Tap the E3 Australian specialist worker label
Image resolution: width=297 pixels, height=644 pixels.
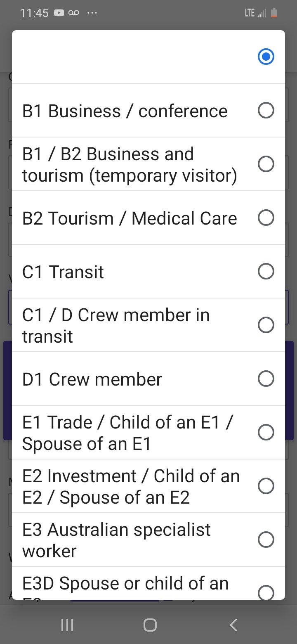click(116, 540)
